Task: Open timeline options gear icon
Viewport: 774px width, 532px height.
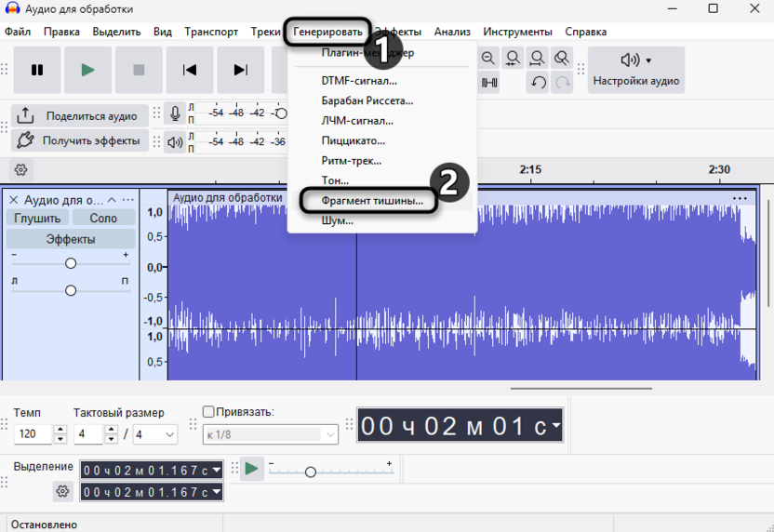Action: 20,170
